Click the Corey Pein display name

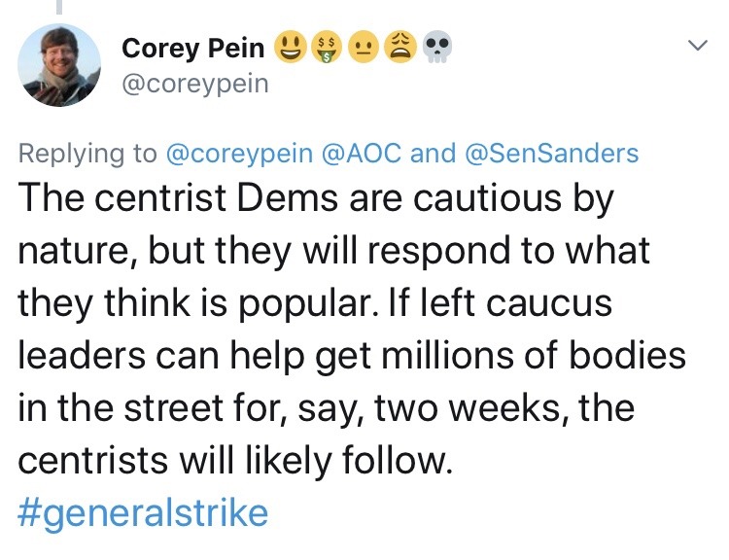click(x=192, y=48)
